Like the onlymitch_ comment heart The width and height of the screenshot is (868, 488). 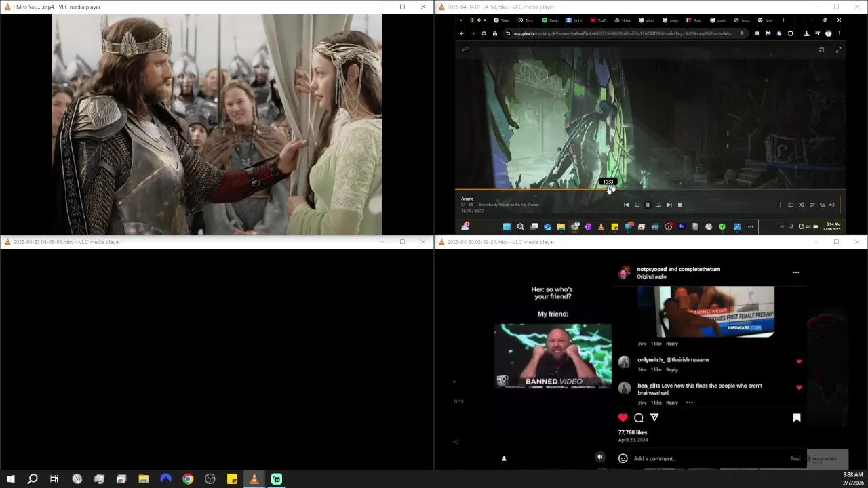pos(799,361)
